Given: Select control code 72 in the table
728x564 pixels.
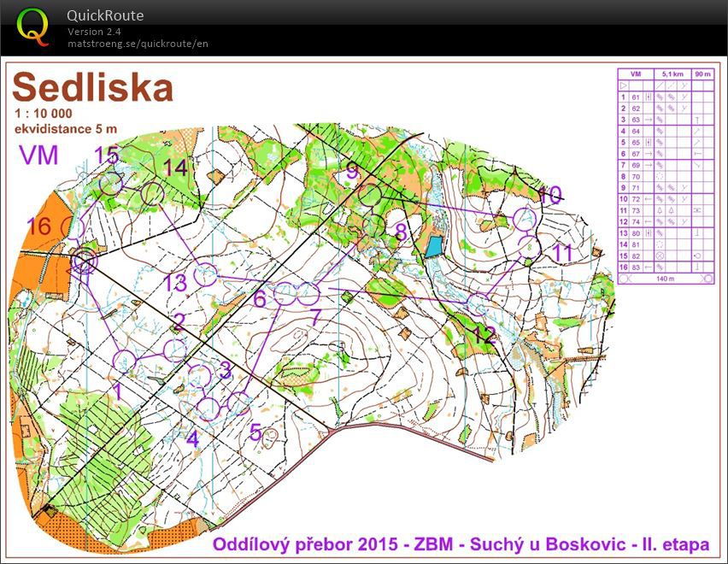Looking at the screenshot, I should tap(636, 198).
